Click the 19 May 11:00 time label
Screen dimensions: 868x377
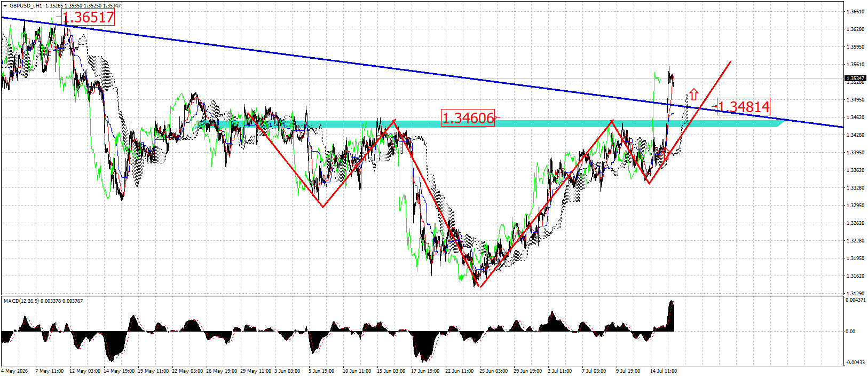[153, 371]
